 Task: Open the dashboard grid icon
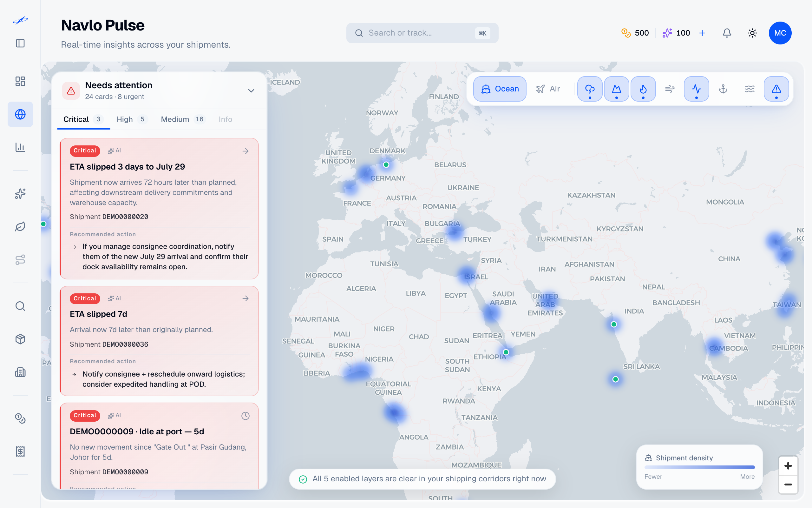20,81
